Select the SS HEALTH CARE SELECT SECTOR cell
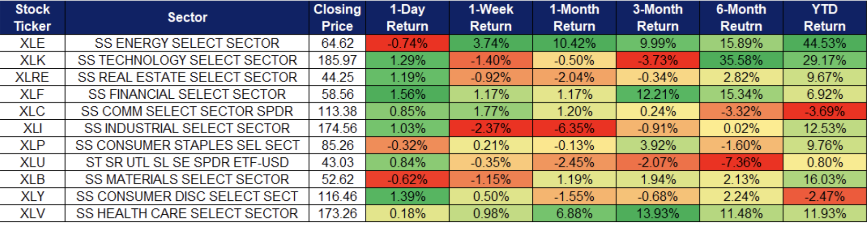Image resolution: width=868 pixels, height=229 pixels. click(187, 213)
